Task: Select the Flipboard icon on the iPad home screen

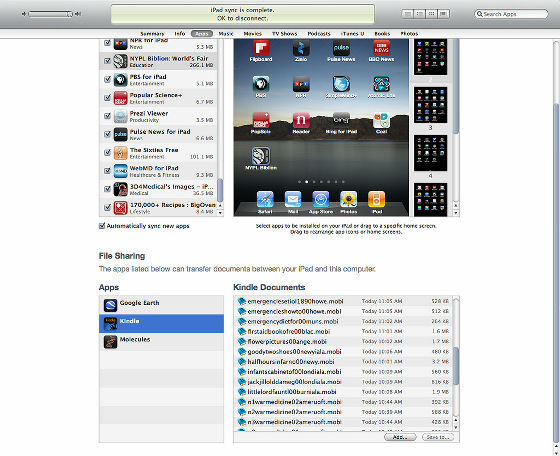Action: coord(261,48)
